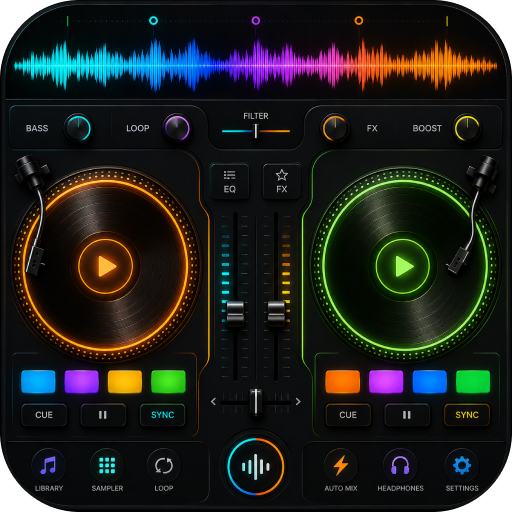Click the yellow end marker on waveform

[447, 21]
